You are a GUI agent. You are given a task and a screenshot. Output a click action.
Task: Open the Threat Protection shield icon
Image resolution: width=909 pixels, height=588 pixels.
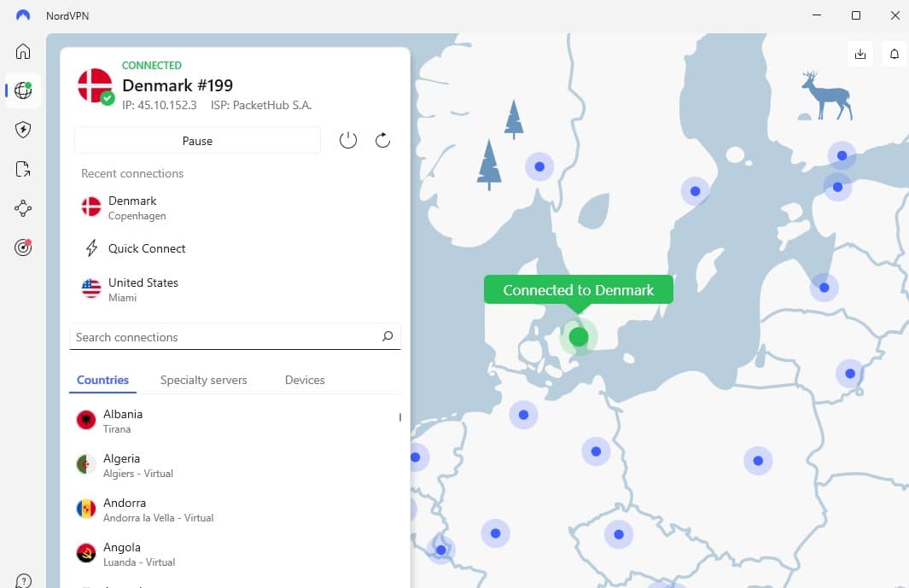23,130
